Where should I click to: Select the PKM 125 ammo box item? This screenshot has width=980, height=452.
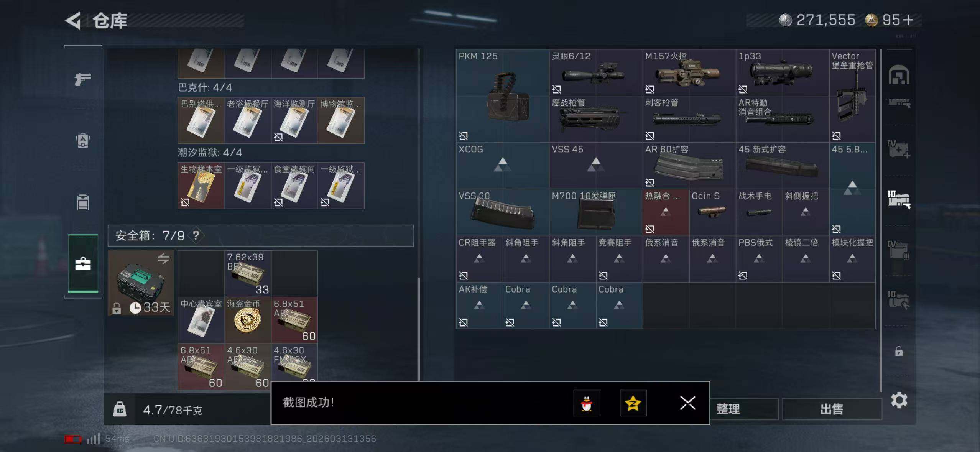click(x=502, y=96)
